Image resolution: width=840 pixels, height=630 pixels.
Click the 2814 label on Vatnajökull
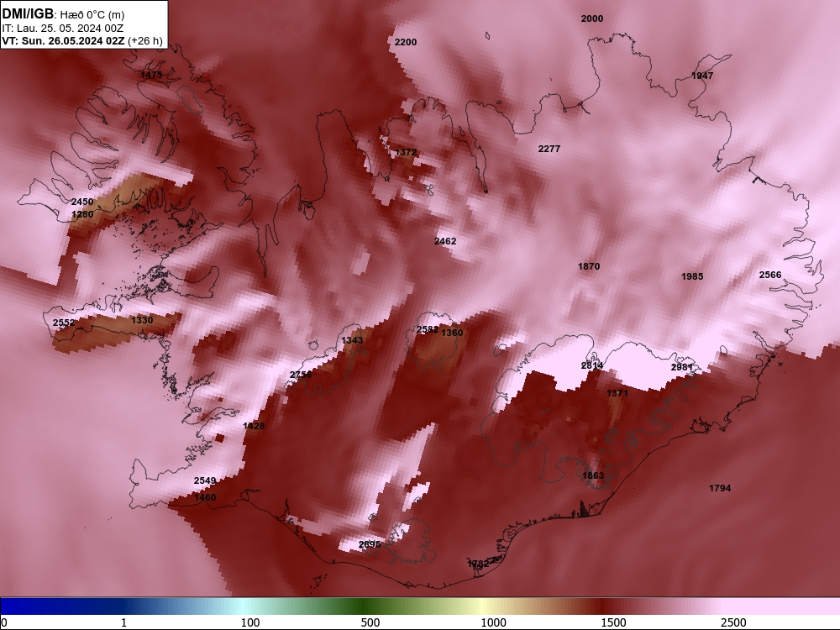point(592,366)
